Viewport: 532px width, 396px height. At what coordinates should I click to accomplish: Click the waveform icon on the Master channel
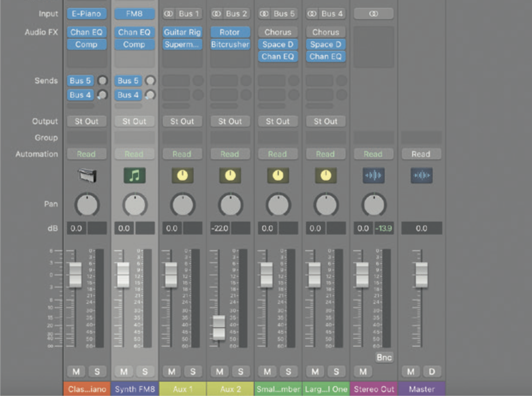421,175
